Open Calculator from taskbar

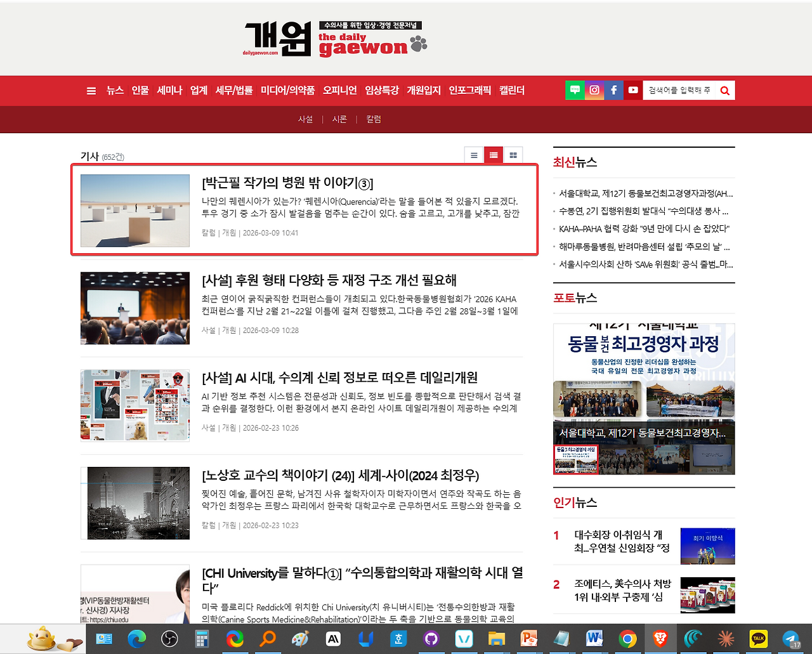click(x=202, y=639)
